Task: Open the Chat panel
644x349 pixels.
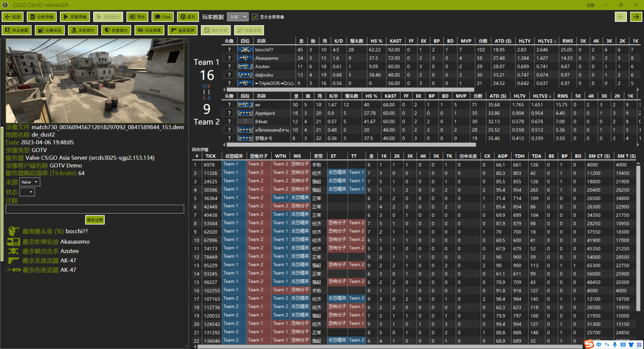Action: click(x=163, y=17)
